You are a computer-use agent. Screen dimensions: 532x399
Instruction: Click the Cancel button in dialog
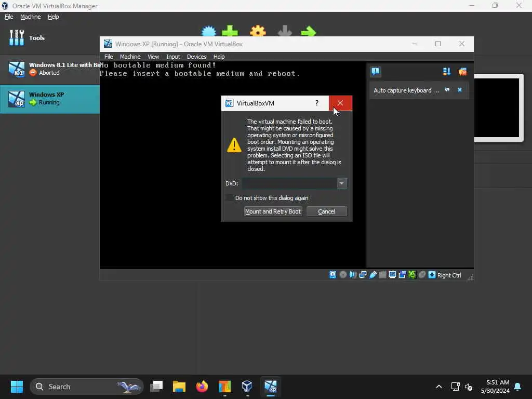click(x=326, y=211)
